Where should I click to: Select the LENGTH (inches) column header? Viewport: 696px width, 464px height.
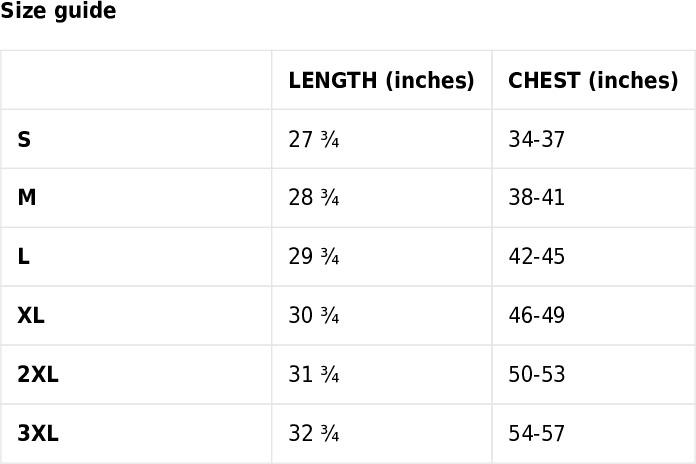381,80
